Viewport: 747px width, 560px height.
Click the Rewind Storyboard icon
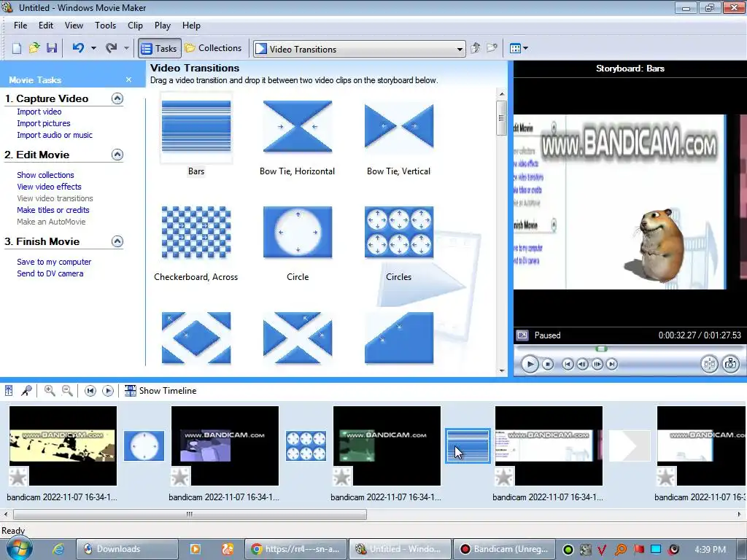(90, 391)
